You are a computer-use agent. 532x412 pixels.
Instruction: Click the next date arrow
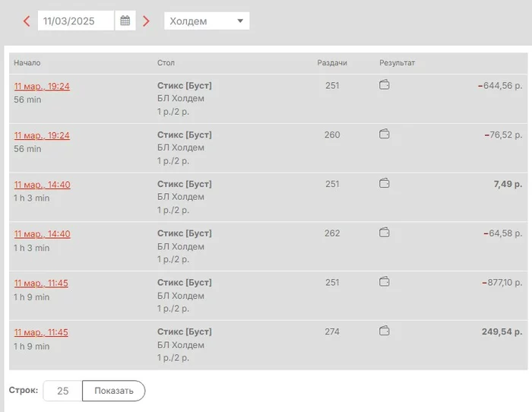click(x=147, y=21)
